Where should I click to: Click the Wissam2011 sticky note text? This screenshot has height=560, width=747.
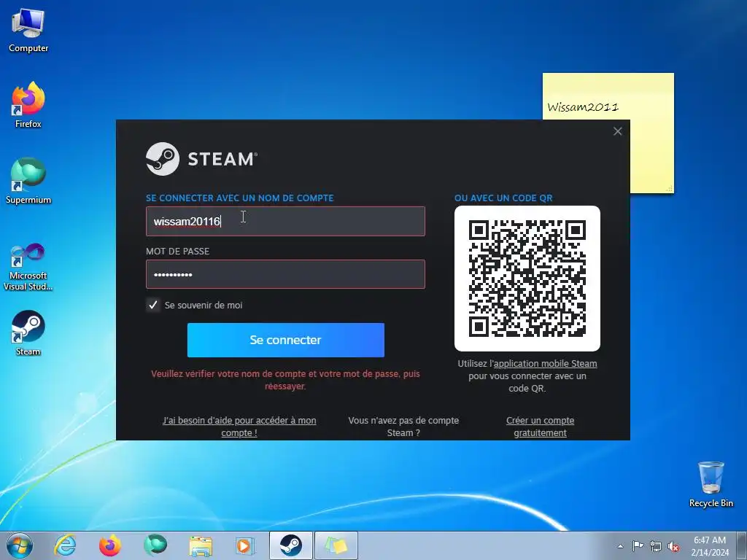point(583,106)
